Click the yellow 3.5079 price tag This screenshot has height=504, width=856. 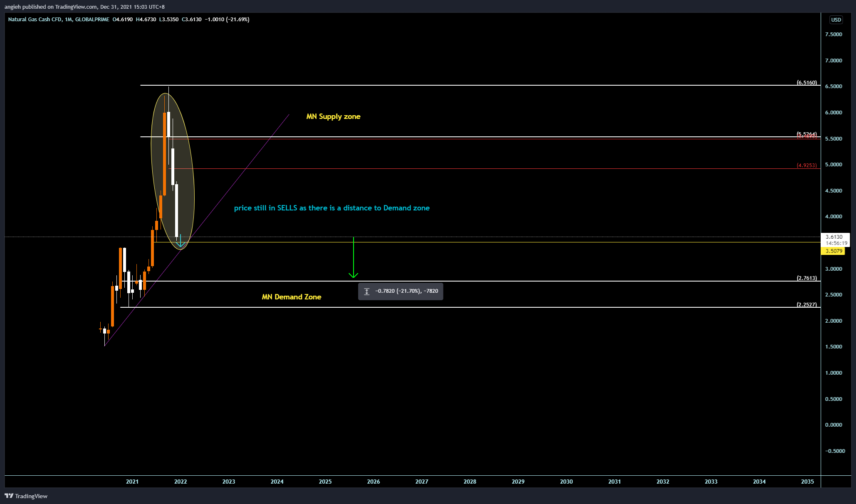[x=833, y=251]
